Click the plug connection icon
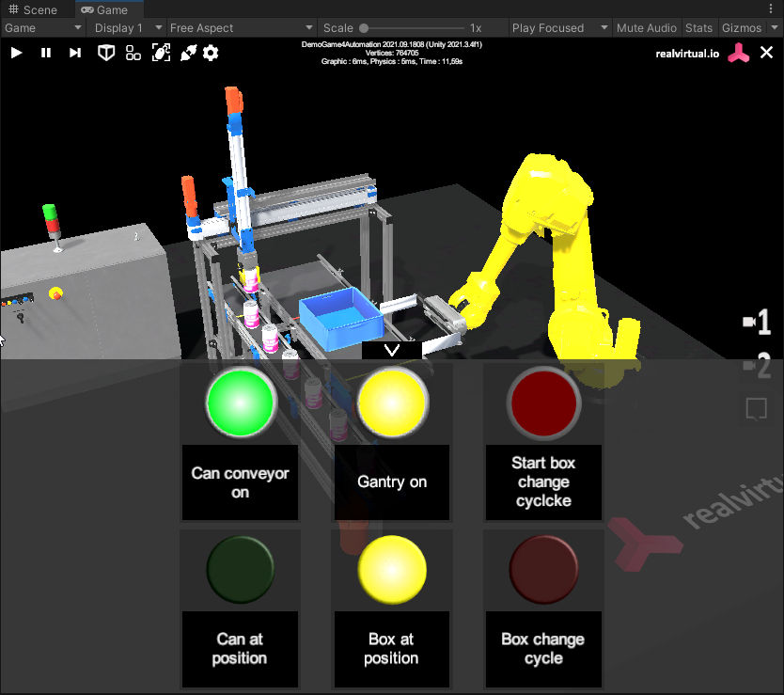Viewport: 784px width, 695px height. click(x=188, y=53)
